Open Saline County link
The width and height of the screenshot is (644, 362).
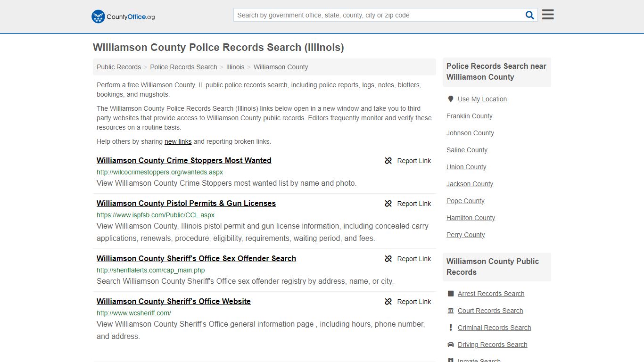[467, 150]
